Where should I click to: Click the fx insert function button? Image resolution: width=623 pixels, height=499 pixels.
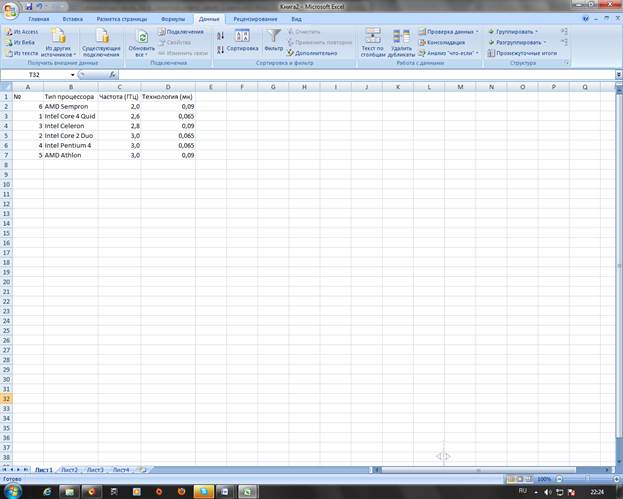(x=112, y=74)
